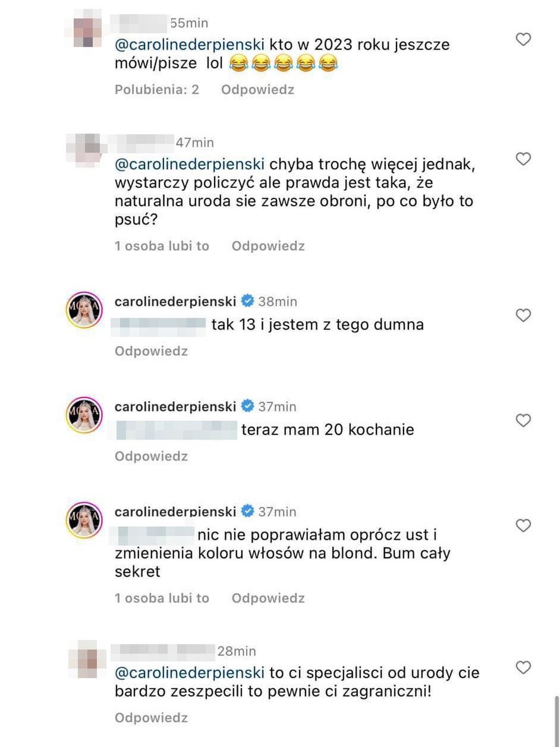Viewport: 560px width, 747px height.
Task: Open carolinederpienski username on "teraz mam 20" reply
Action: click(175, 406)
